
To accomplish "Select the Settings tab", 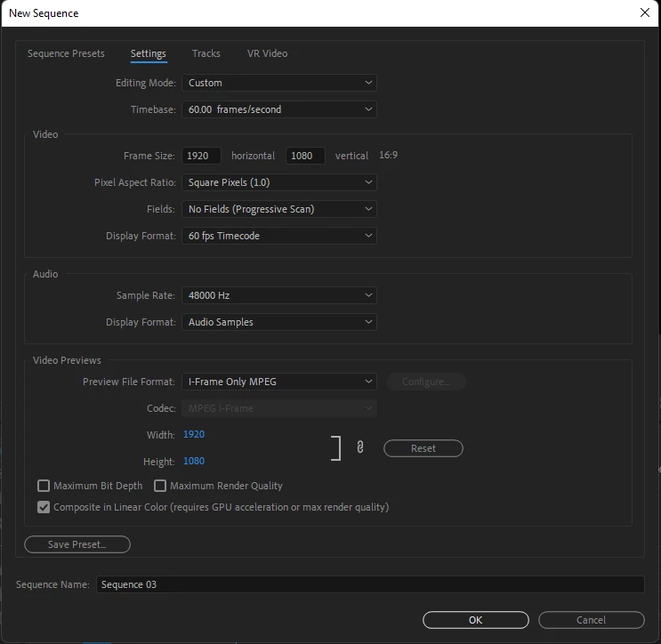I will (149, 54).
